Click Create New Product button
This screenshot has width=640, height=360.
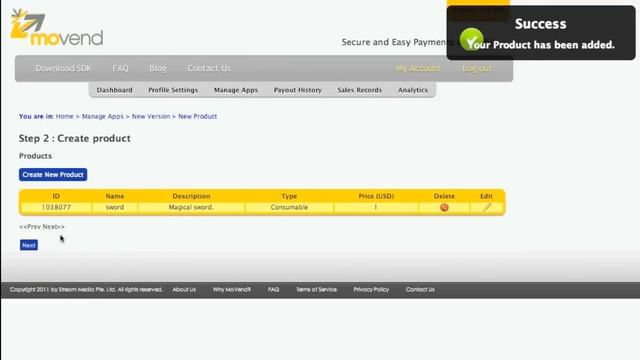53,175
